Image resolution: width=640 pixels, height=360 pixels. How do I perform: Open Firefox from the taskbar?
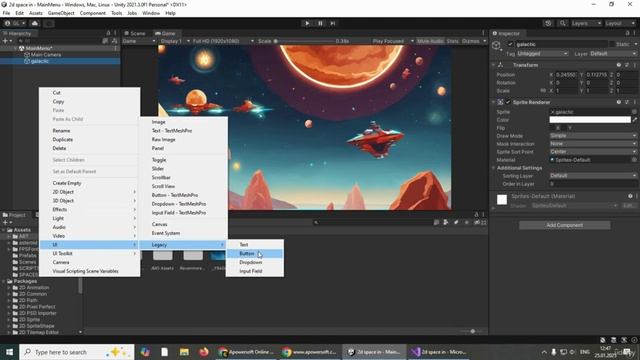pos(204,352)
